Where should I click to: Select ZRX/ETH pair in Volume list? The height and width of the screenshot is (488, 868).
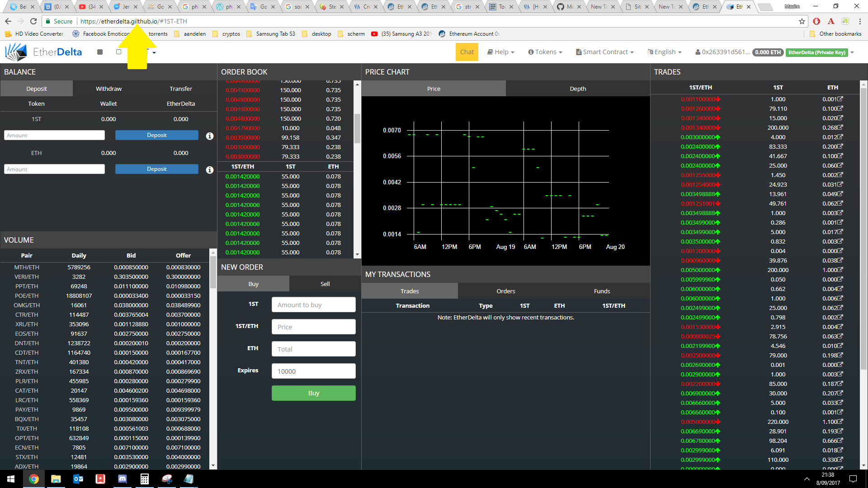[105, 371]
